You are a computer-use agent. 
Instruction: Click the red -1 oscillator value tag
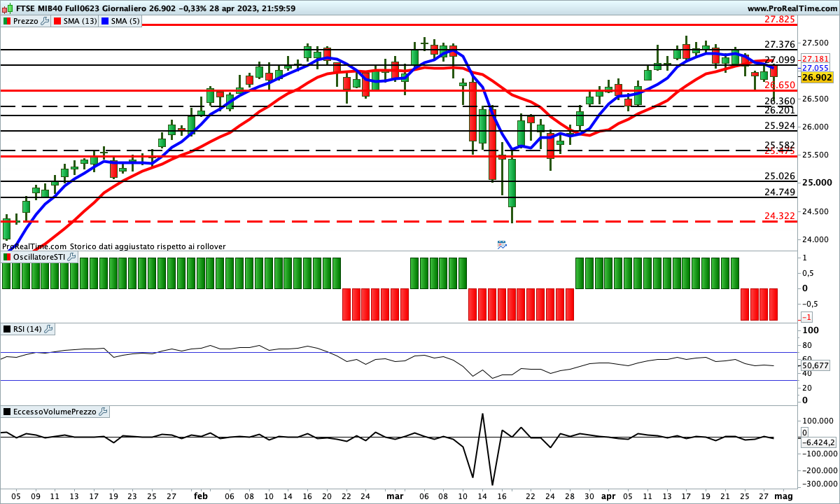pyautogui.click(x=806, y=317)
